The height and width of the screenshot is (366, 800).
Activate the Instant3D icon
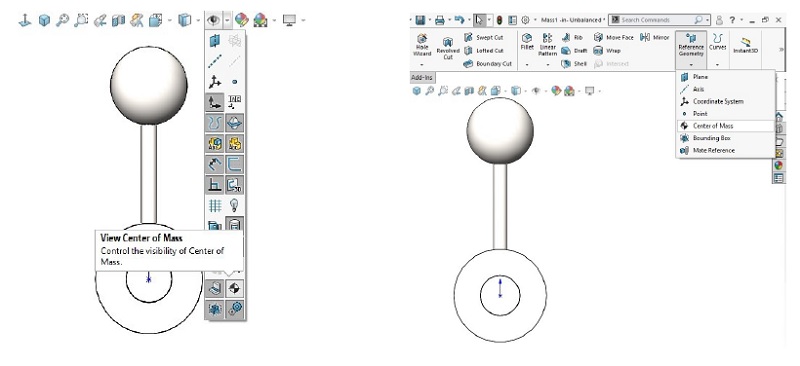tap(745, 45)
